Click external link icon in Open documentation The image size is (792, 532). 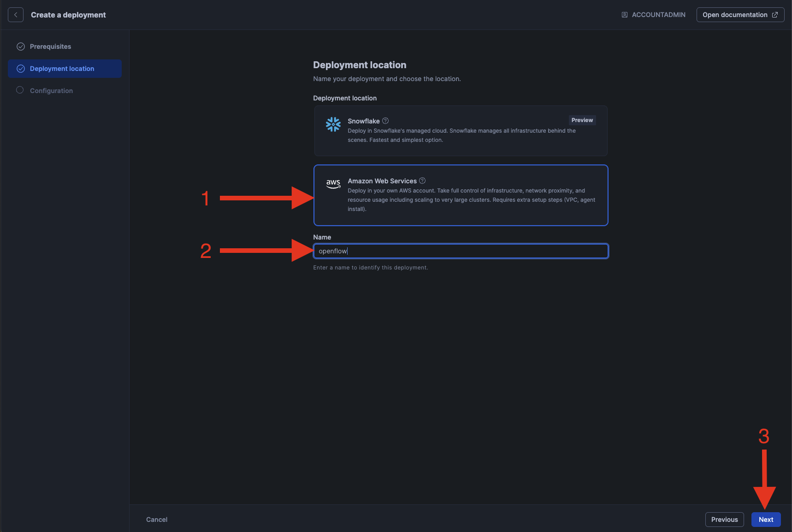[x=775, y=15]
